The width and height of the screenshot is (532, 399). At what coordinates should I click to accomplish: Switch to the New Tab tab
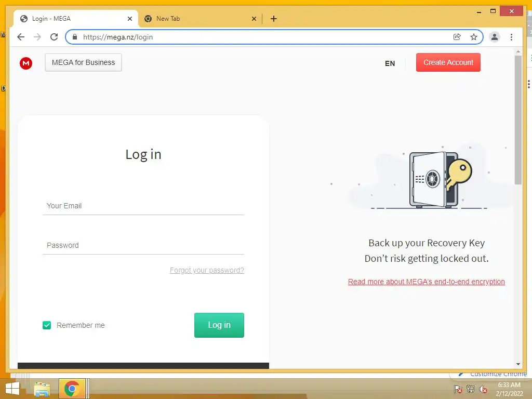[200, 19]
